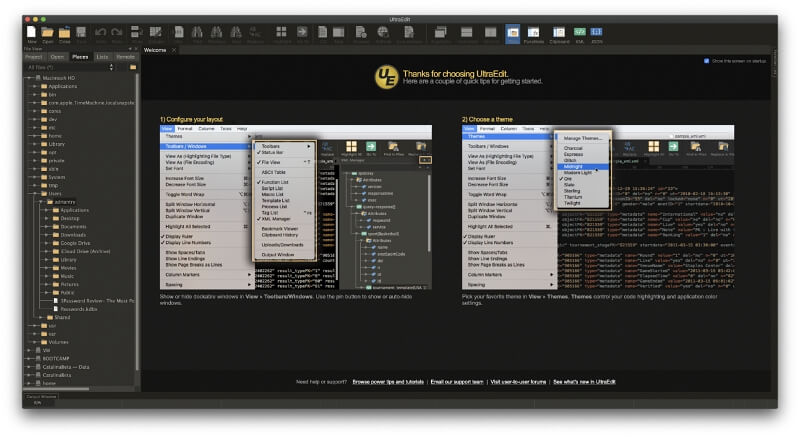This screenshot has width=800, height=438.
Task: Click the cascade windows toolbar icon
Action: pyautogui.click(x=440, y=32)
